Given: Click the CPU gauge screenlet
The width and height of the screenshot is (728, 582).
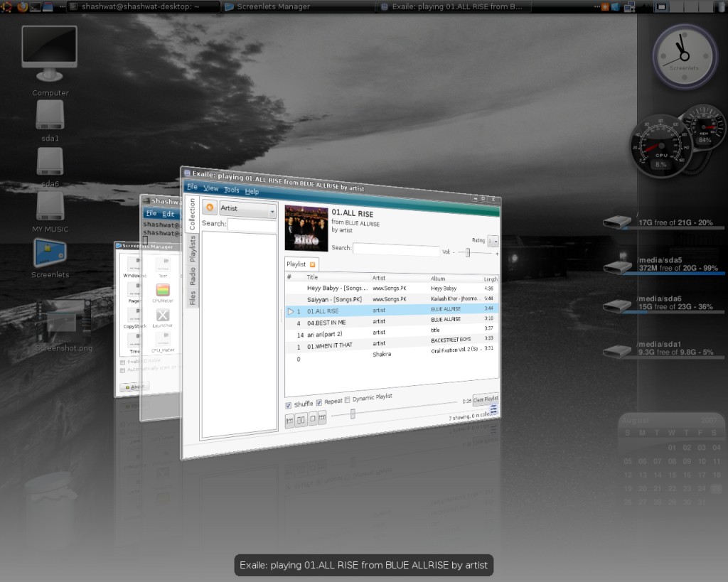Looking at the screenshot, I should (x=660, y=146).
